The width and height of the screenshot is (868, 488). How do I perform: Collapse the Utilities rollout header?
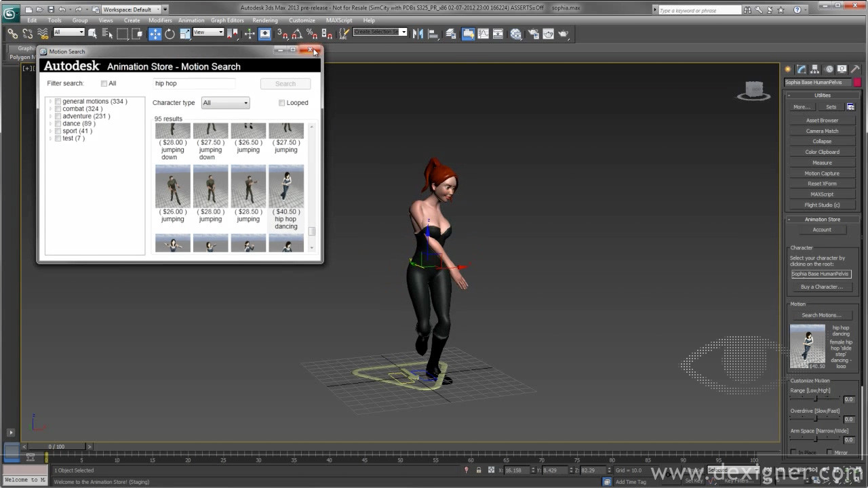[x=823, y=96]
